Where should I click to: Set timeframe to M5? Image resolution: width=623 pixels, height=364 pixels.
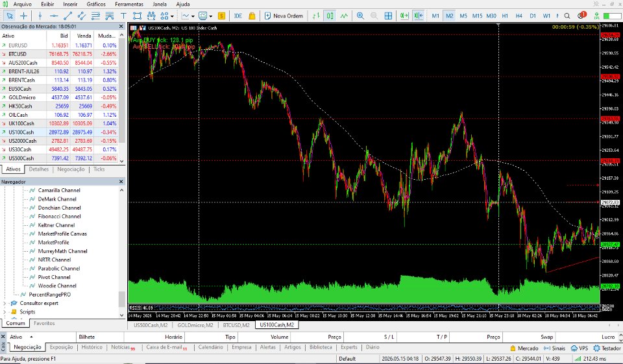point(463,16)
